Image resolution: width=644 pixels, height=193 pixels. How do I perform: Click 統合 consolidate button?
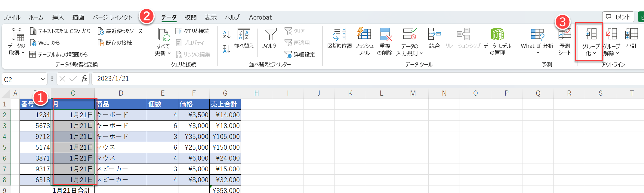[434, 38]
